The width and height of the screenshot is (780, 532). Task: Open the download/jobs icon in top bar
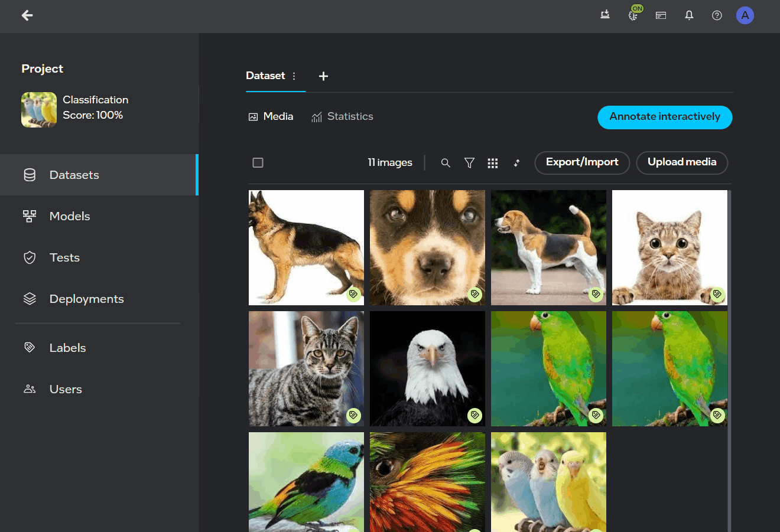605,15
